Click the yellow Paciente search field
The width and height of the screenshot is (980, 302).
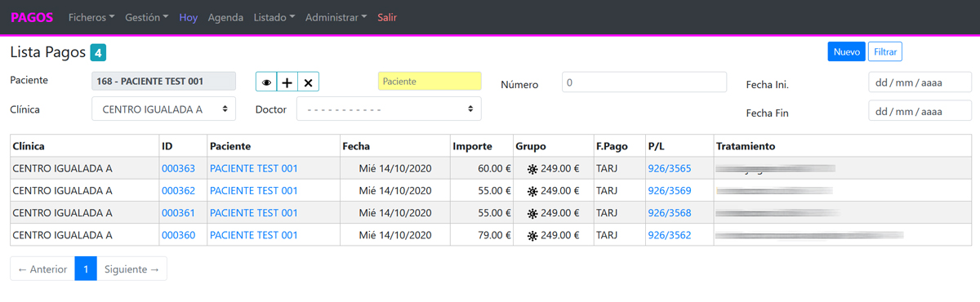tap(430, 82)
